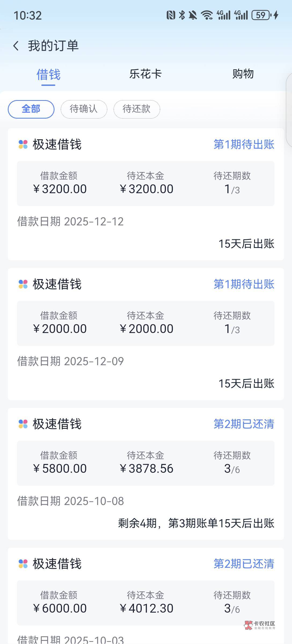Image resolution: width=292 pixels, height=644 pixels.
Task: Open the 借钱 tab
Action: [48, 75]
